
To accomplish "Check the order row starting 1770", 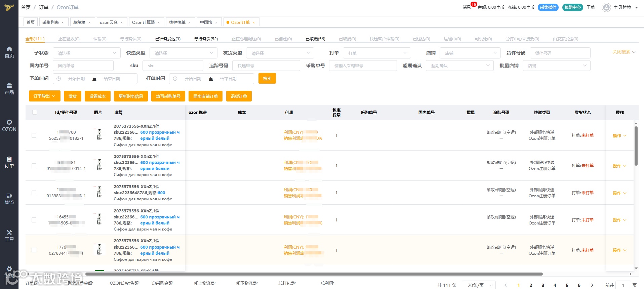I will (x=34, y=250).
